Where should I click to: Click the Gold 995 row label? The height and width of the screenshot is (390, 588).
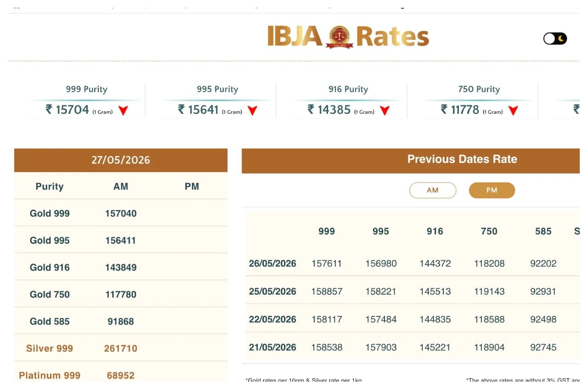(x=50, y=240)
